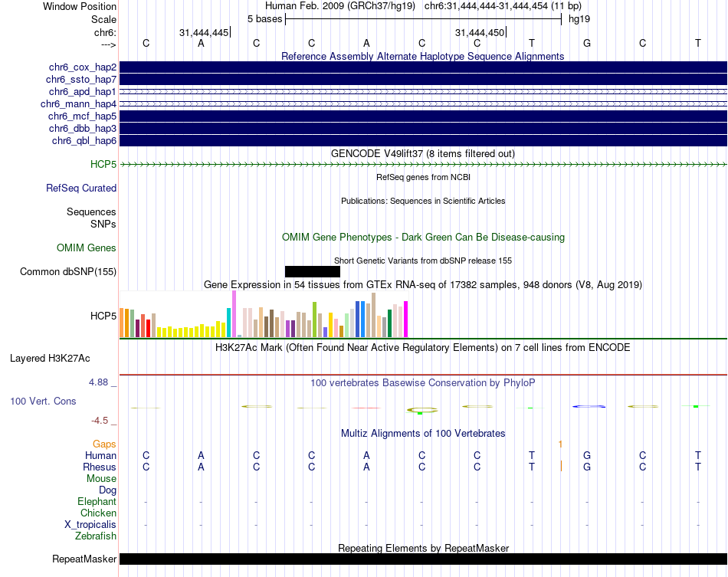Screen dimensions: 728x577
Task: Click the Gene Expression in 54 tissues title
Action: point(423,284)
